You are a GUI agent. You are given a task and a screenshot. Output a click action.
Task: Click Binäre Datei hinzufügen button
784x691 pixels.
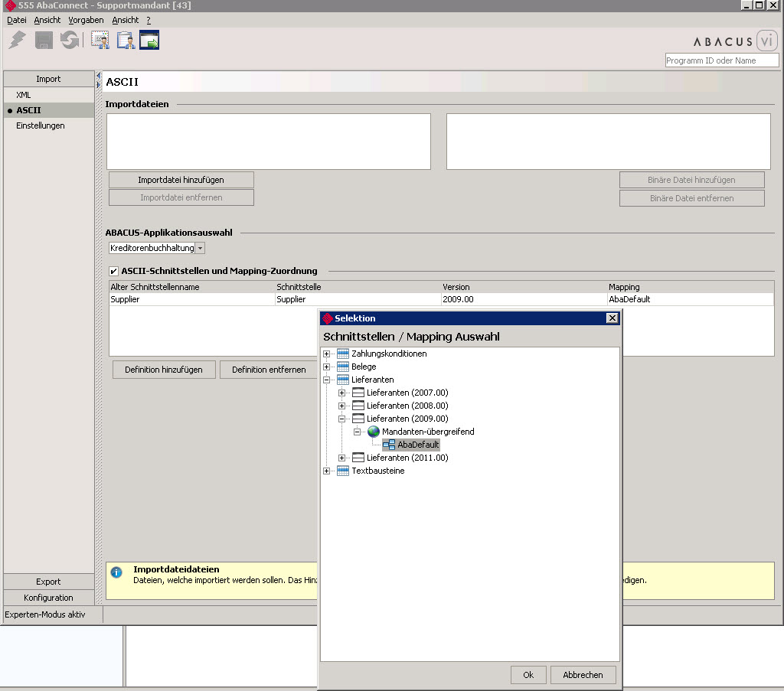691,180
